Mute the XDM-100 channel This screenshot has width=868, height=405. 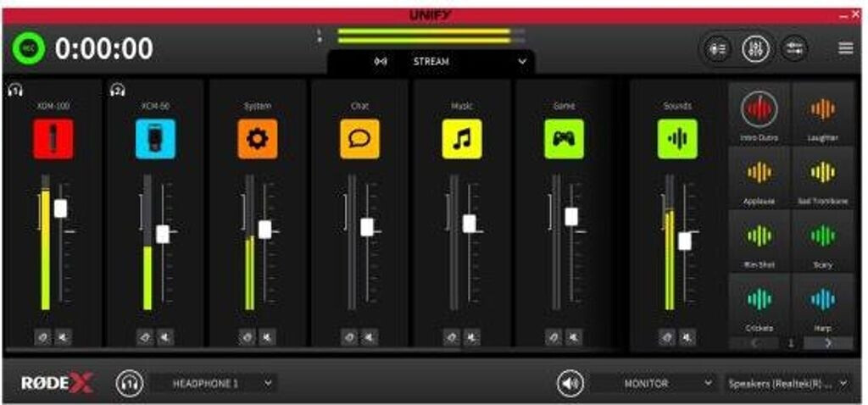[x=64, y=337]
